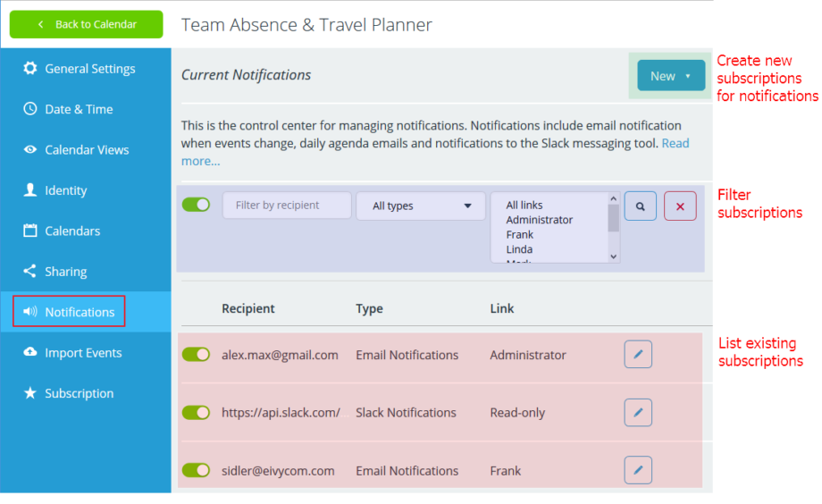Toggle the filter bar enabled switch
This screenshot has width=822, height=504.
[x=196, y=205]
